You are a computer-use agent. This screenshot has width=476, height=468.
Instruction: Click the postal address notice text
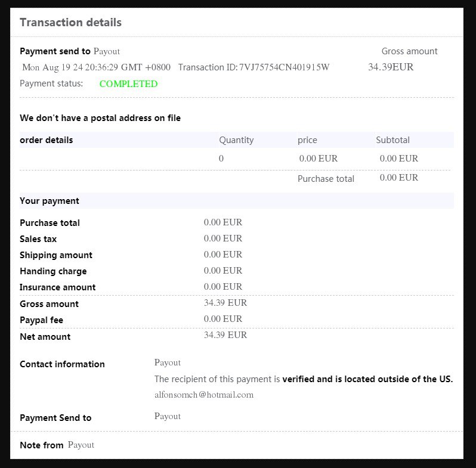100,118
